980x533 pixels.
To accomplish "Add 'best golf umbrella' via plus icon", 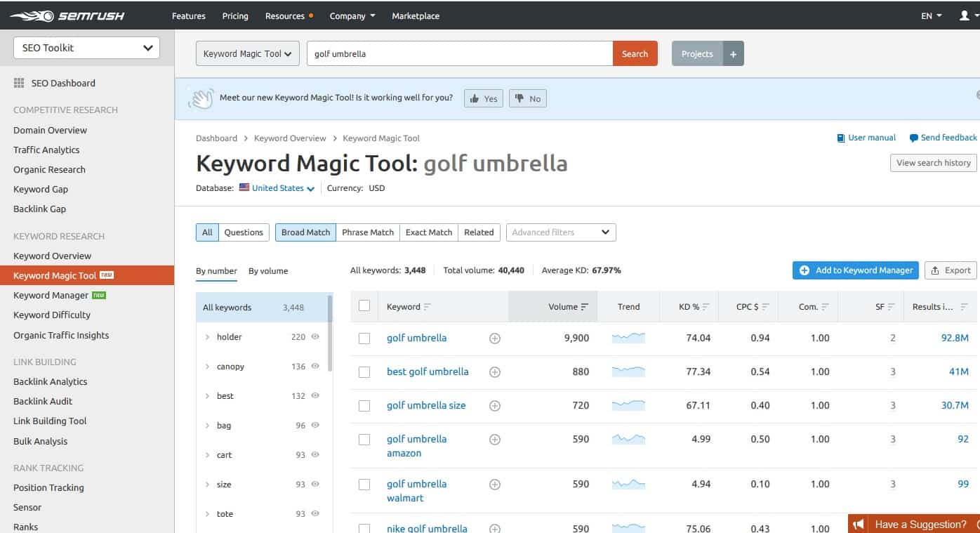I will [x=495, y=372].
